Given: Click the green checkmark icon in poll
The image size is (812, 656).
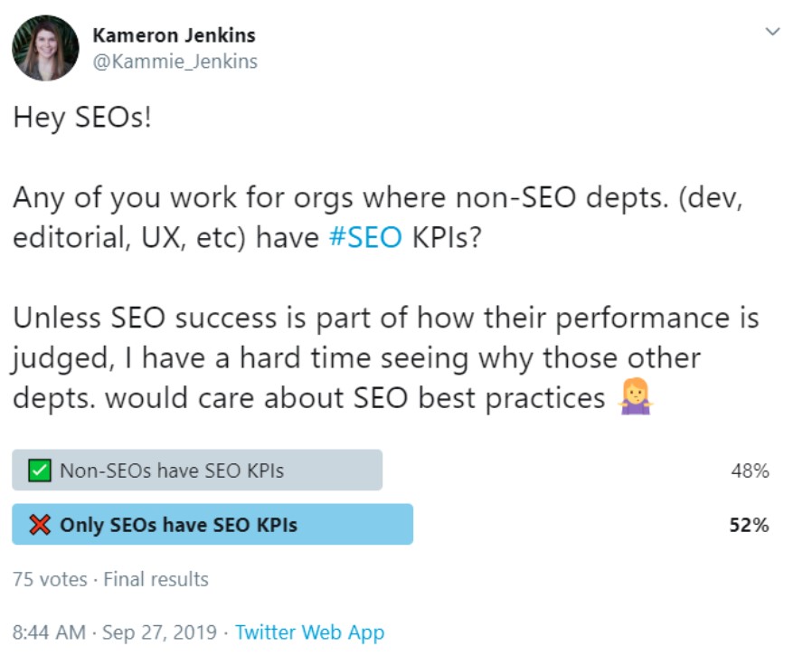Looking at the screenshot, I should 39,471.
